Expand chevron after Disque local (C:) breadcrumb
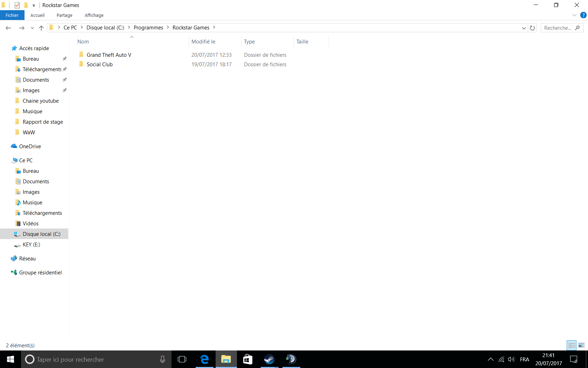 click(x=129, y=27)
